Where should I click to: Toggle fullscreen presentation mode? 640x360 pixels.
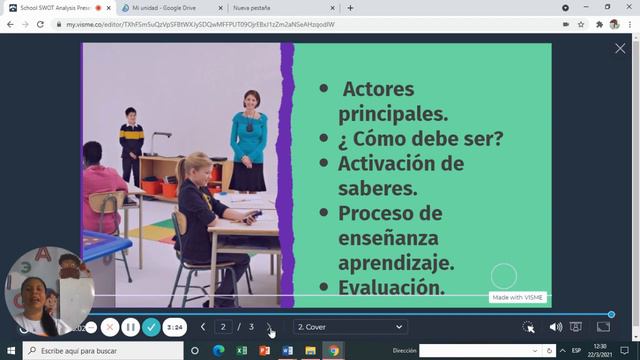coord(603,327)
